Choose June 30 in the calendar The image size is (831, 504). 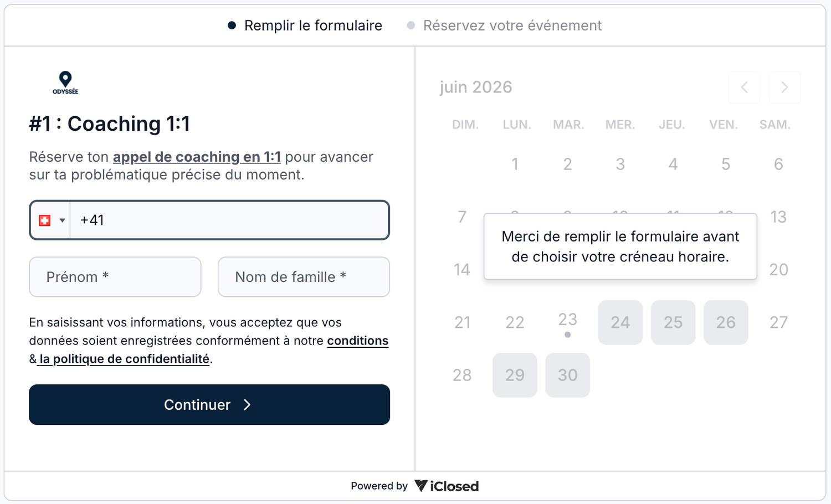(567, 375)
